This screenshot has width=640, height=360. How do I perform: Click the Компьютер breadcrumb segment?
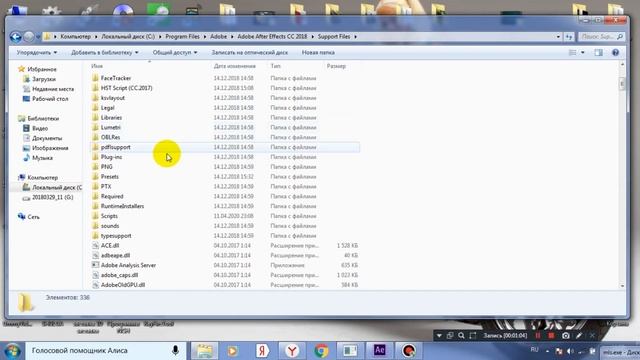coord(76,37)
